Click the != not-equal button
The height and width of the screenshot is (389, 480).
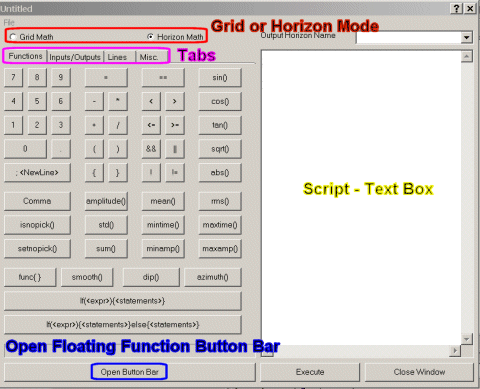(x=175, y=172)
